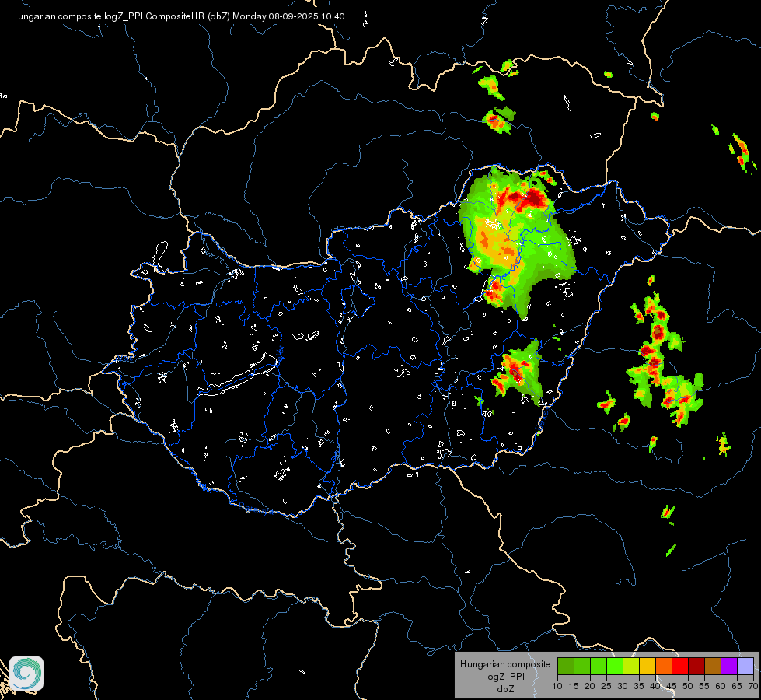The height and width of the screenshot is (700, 761).
Task: Click the 40-45 dBZ orange legend swatch
Action: pyautogui.click(x=664, y=666)
